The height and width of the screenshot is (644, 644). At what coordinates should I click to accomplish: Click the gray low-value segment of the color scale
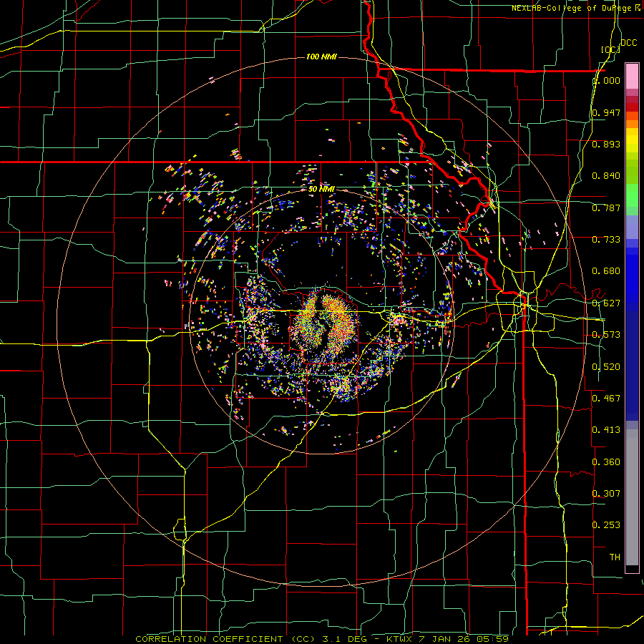(632, 497)
